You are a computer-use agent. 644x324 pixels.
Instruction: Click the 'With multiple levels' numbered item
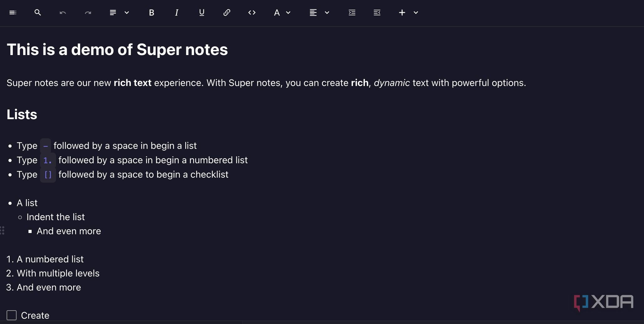click(58, 273)
